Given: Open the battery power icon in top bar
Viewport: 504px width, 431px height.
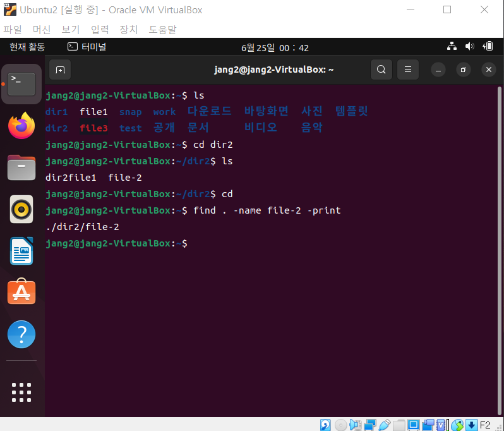Looking at the screenshot, I should click(488, 46).
